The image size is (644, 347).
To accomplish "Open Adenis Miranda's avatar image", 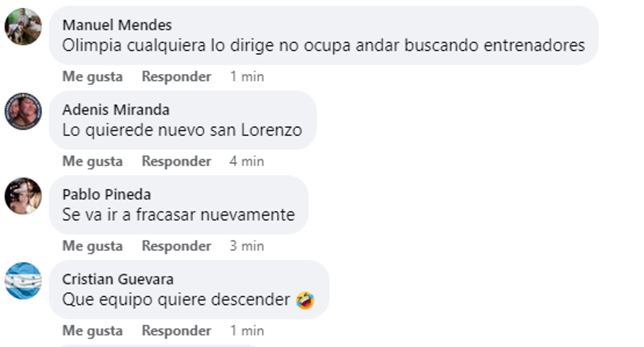I will click(x=23, y=111).
